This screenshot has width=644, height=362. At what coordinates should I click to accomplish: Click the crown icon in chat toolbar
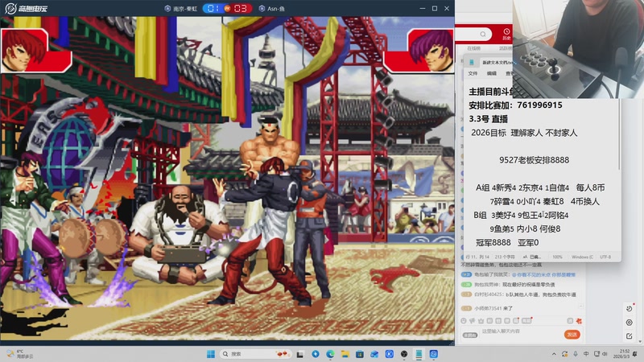click(481, 320)
